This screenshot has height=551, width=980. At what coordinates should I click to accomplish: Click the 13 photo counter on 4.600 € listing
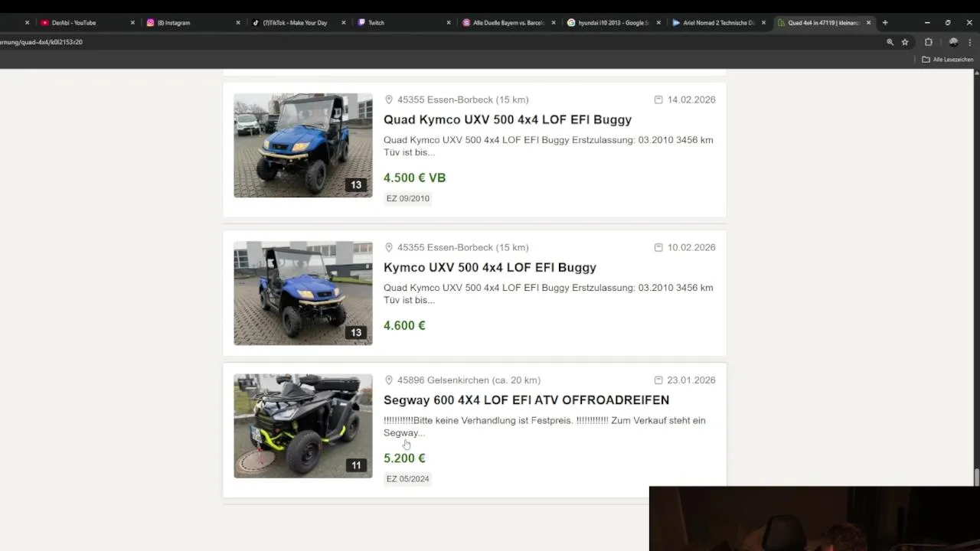(356, 332)
